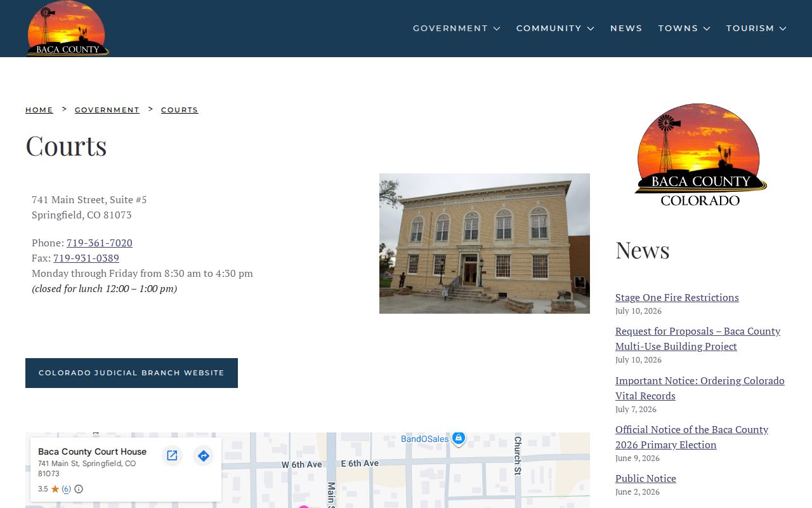Click the Baca County logo in header
The height and width of the screenshot is (508, 812).
click(x=68, y=29)
